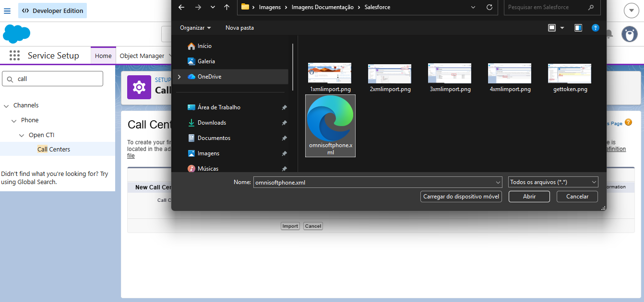
Task: Switch to the Home tab in Salesforce
Action: pos(103,56)
